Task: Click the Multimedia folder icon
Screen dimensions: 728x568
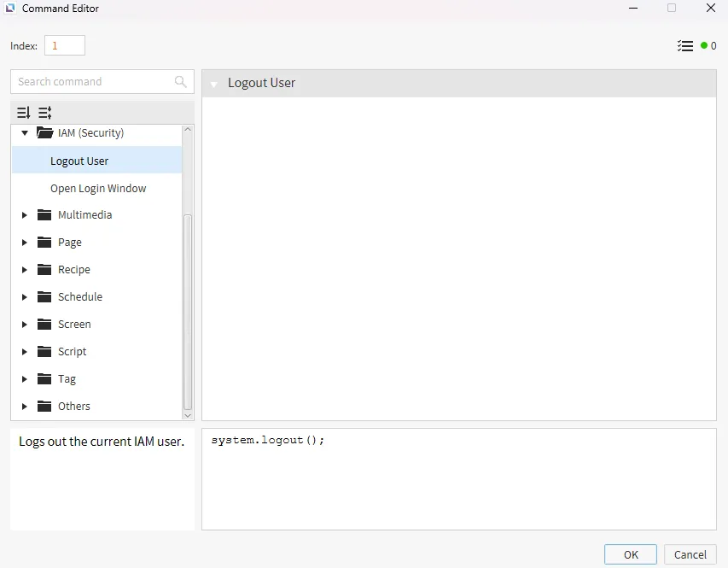Action: [x=45, y=215]
